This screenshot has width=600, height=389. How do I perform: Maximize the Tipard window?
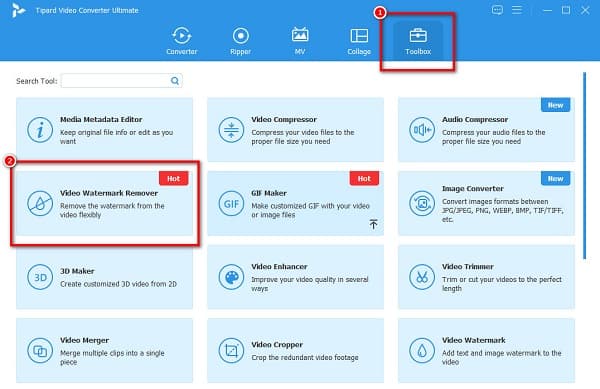(x=566, y=10)
